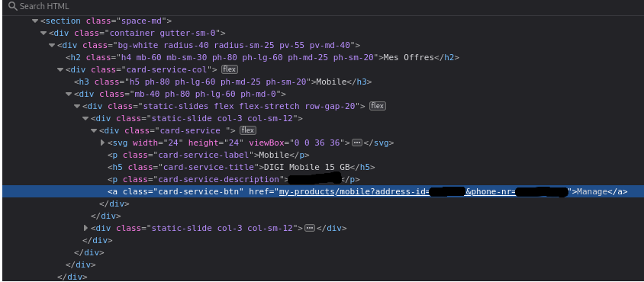Viewport: 644px width, 282px height.
Task: Click the "DIGI Mobile 15 GB" text
Action: tap(307, 167)
